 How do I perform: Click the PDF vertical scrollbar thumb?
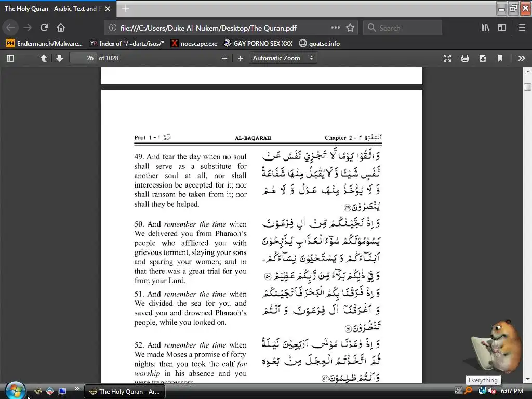pyautogui.click(x=528, y=87)
